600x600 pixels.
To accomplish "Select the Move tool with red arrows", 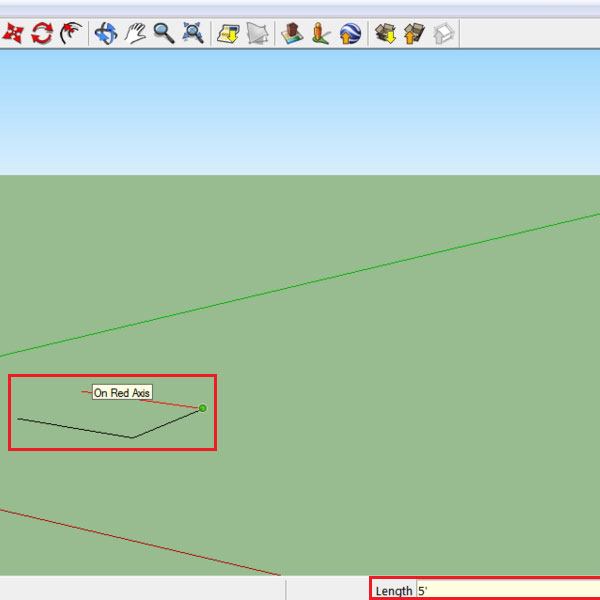I will [x=13, y=33].
